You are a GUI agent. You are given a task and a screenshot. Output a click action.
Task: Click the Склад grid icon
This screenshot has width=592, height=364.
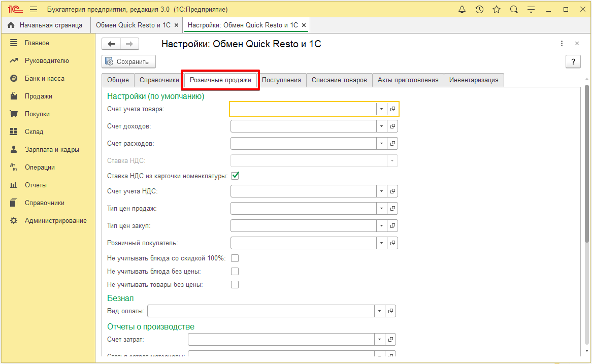click(14, 131)
